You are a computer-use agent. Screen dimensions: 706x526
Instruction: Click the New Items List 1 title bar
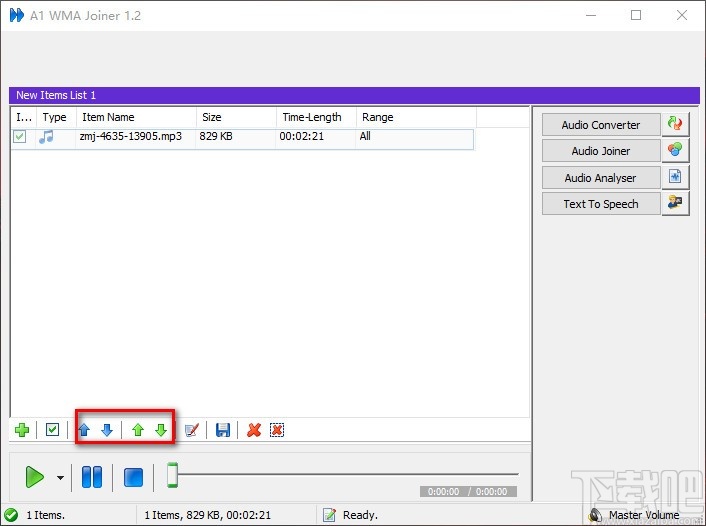point(354,95)
